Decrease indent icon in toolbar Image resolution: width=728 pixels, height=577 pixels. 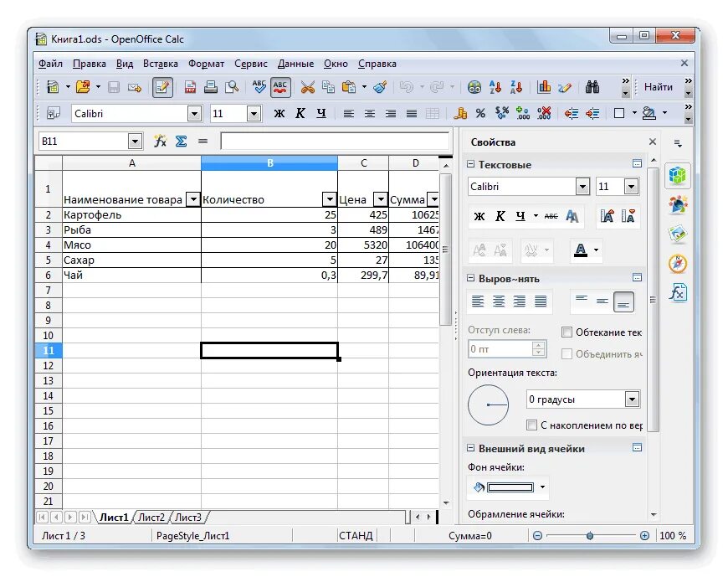tap(571, 113)
